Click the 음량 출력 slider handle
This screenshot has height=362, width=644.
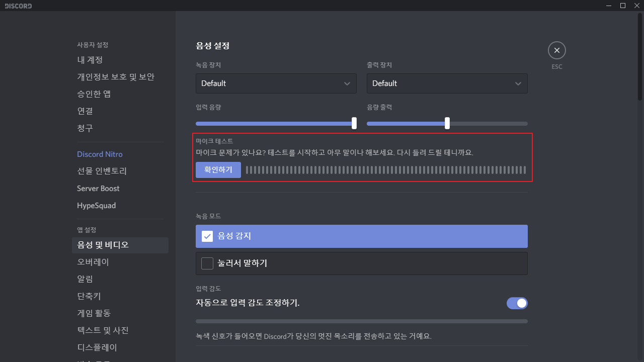(x=447, y=123)
